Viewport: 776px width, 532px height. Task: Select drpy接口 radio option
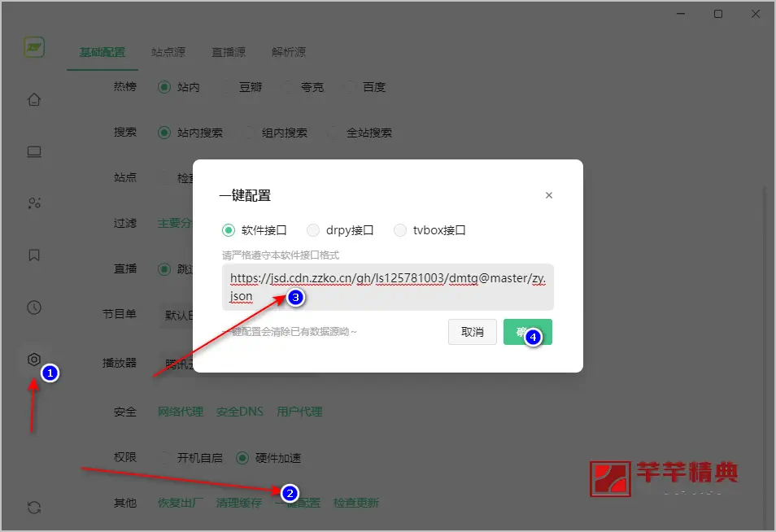click(x=340, y=230)
